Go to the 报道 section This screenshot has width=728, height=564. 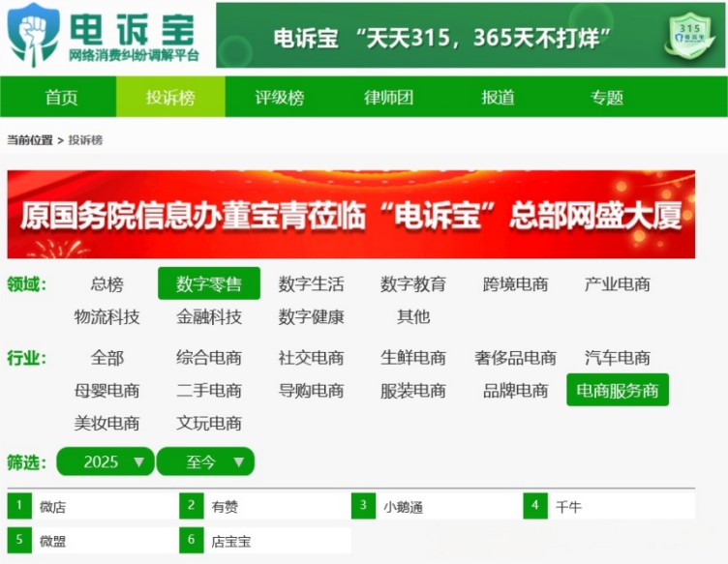tap(498, 98)
